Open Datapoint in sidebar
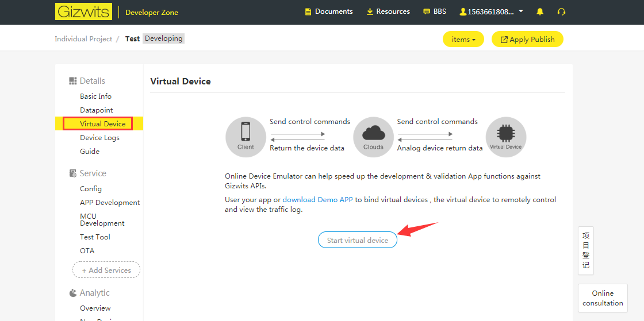This screenshot has height=321, width=644. 97,110
